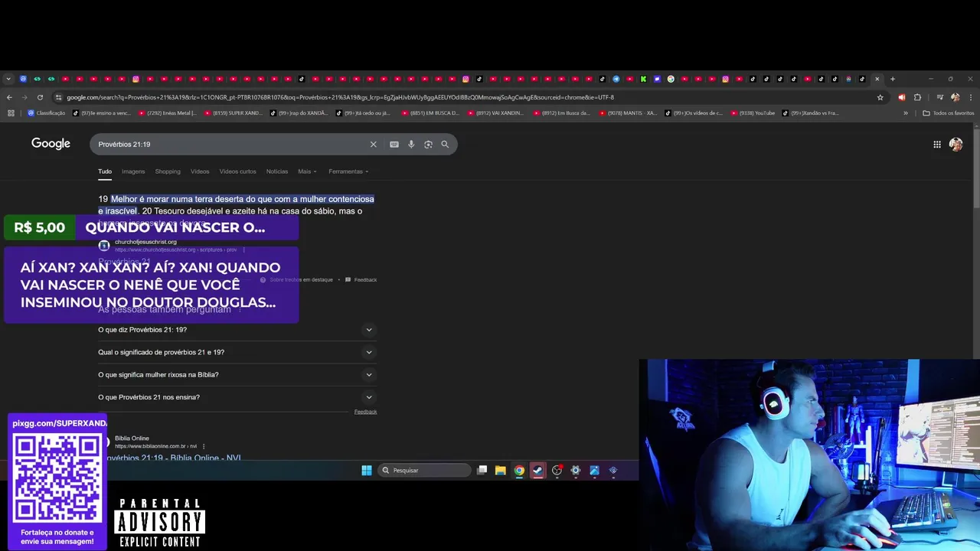Open 'EM BUSCA D...' bookmark
Screen dimensions: 980x551
tap(430, 113)
